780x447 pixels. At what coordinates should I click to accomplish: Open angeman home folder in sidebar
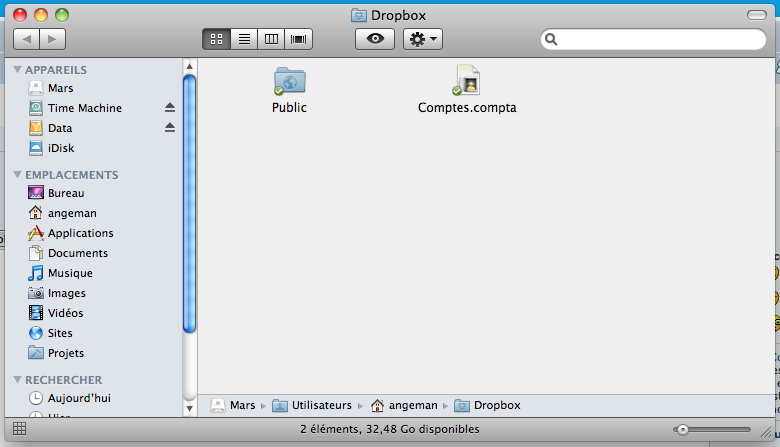click(62, 213)
